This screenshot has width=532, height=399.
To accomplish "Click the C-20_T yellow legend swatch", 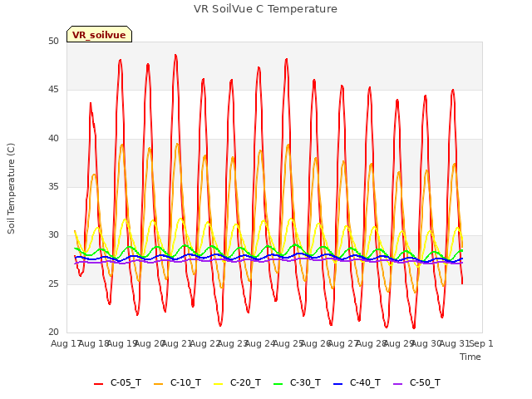I will (x=218, y=384).
